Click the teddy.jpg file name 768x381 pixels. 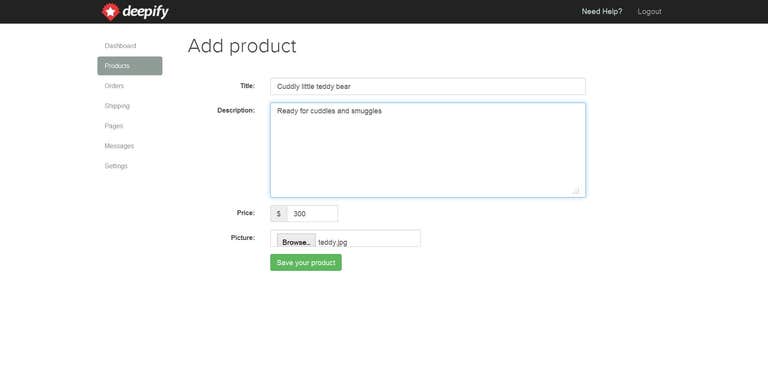tap(333, 242)
